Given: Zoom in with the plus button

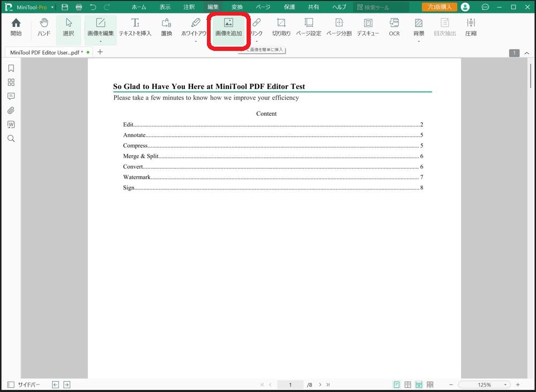Looking at the screenshot, I should pos(518,385).
